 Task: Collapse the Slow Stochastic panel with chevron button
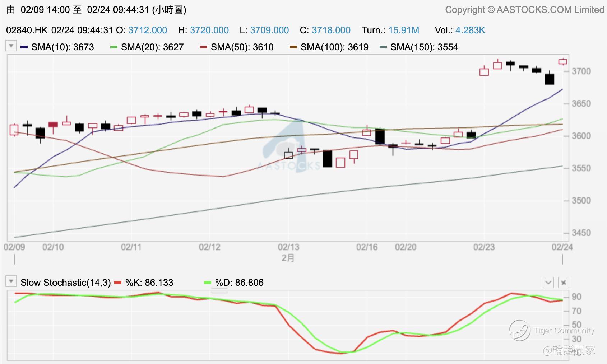click(548, 283)
